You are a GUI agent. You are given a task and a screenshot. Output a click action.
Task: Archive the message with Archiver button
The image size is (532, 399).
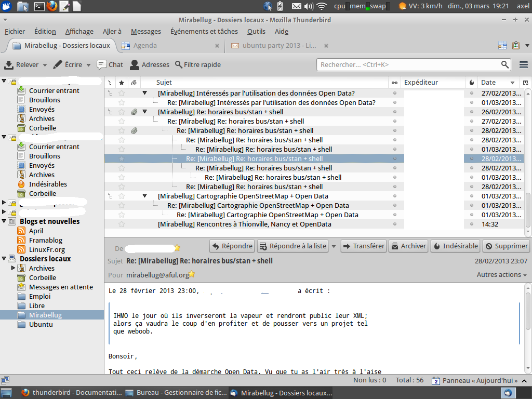click(408, 246)
